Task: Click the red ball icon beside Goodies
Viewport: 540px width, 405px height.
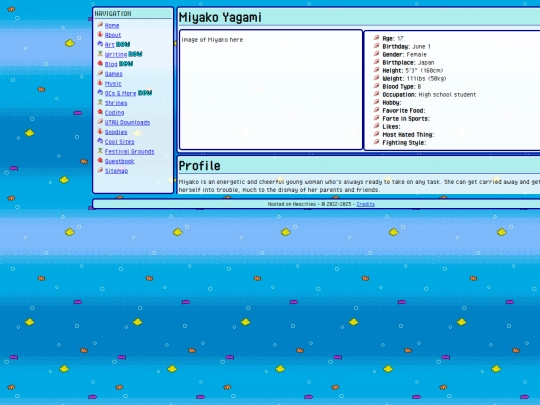Action: (x=100, y=132)
